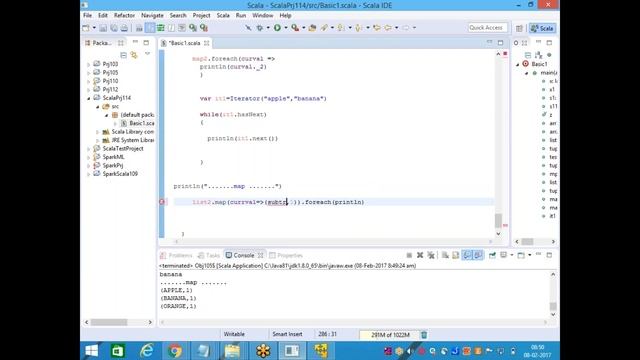Click the error marker beside list2.map line
This screenshot has height=360, width=640.
(162, 202)
